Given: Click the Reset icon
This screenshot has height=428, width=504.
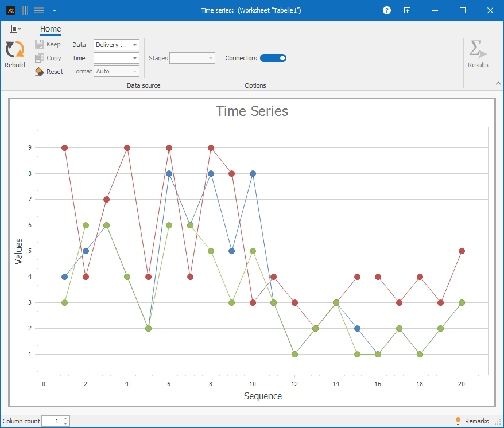Looking at the screenshot, I should coord(40,72).
